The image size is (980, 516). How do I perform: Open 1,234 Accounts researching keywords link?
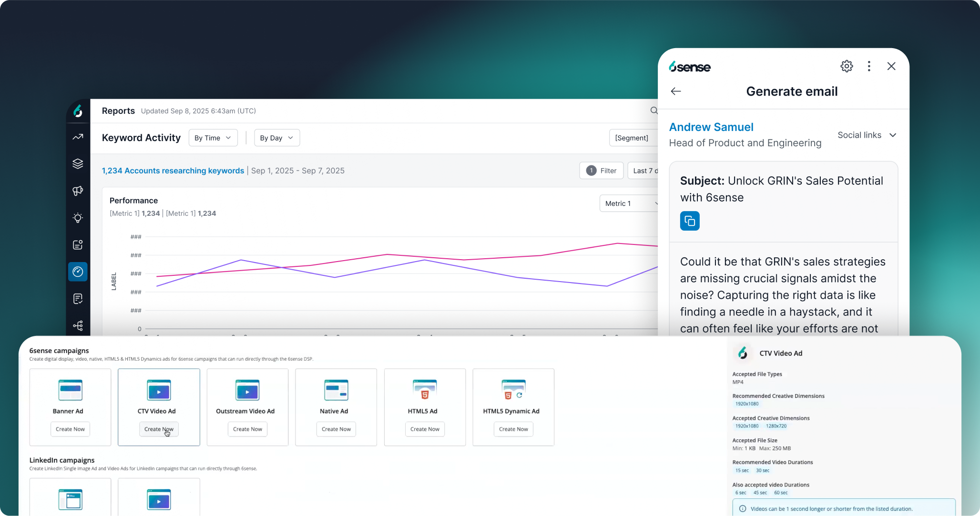coord(173,171)
